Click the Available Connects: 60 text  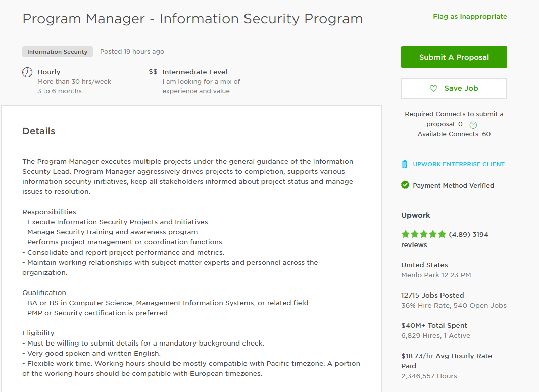tap(454, 134)
